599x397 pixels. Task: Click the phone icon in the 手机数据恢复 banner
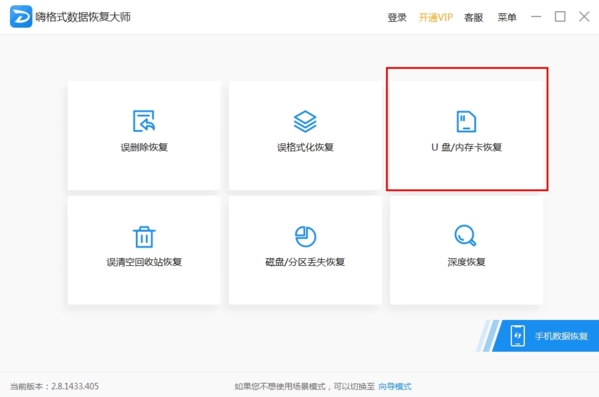pos(518,336)
